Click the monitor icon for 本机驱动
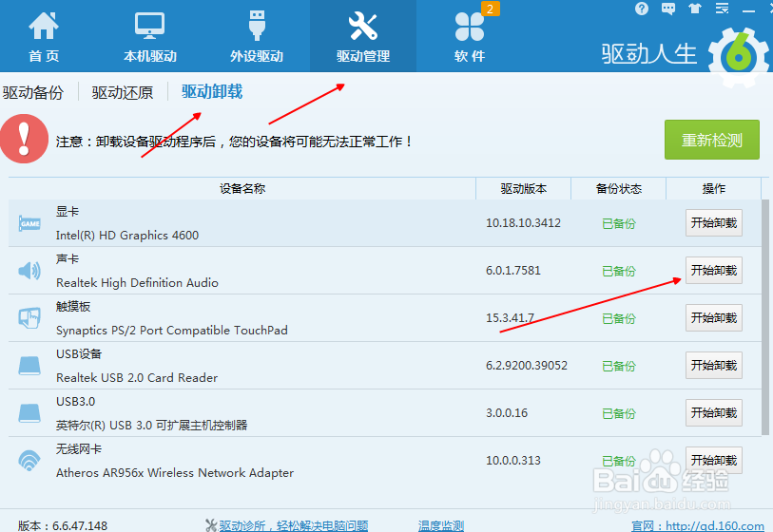Viewport: 773px width, 532px height. pyautogui.click(x=150, y=26)
